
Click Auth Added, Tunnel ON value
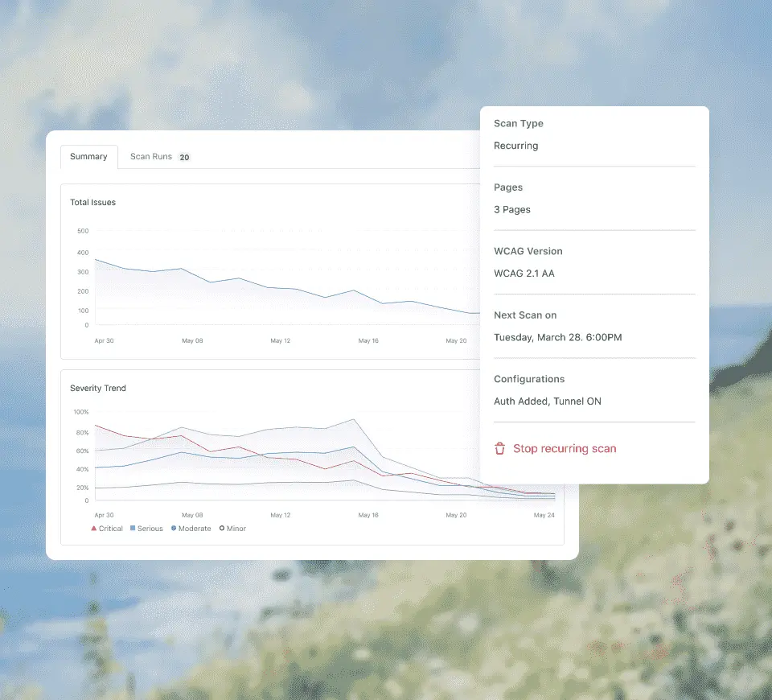pyautogui.click(x=548, y=401)
